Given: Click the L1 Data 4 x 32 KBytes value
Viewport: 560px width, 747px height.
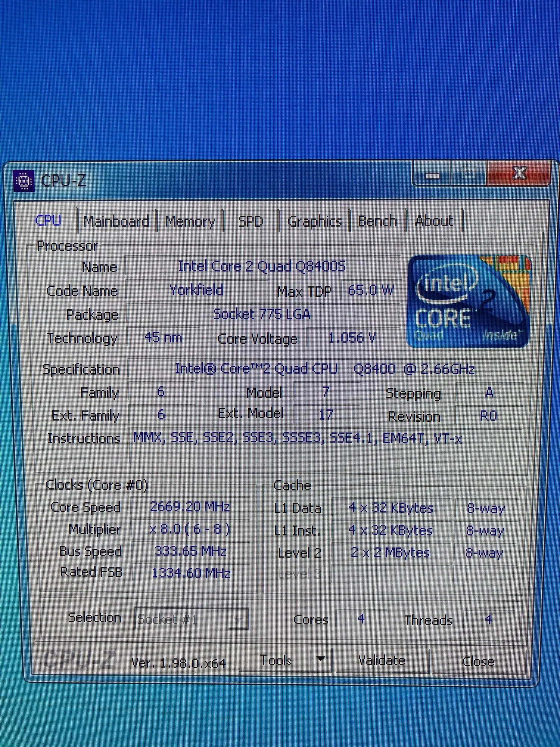Looking at the screenshot, I should 391,508.
